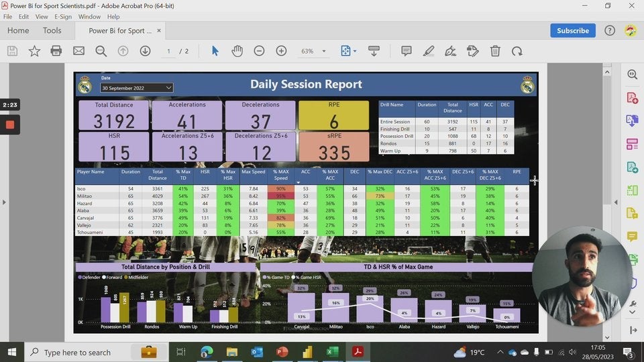Click the Isco player row name
The height and width of the screenshot is (362, 644).
81,189
